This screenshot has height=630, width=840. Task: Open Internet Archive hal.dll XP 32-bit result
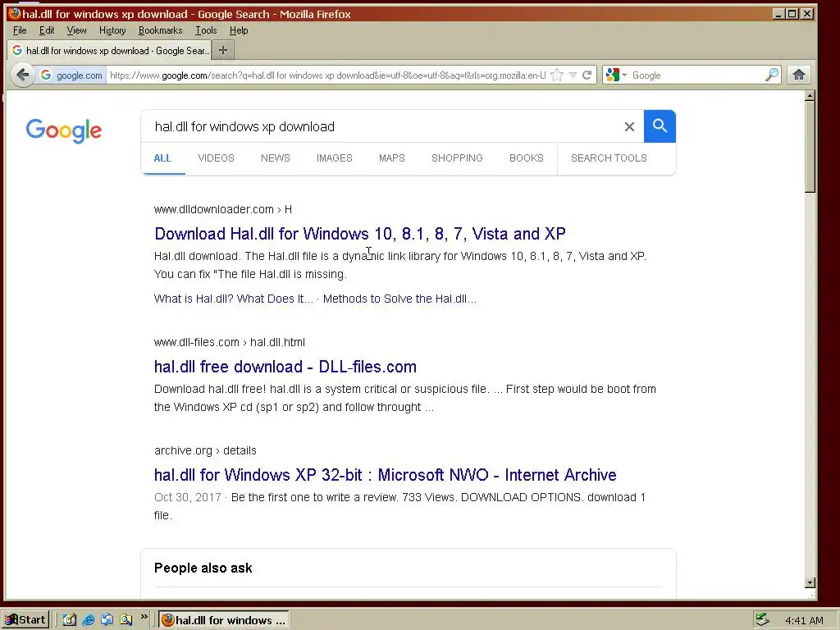386,475
